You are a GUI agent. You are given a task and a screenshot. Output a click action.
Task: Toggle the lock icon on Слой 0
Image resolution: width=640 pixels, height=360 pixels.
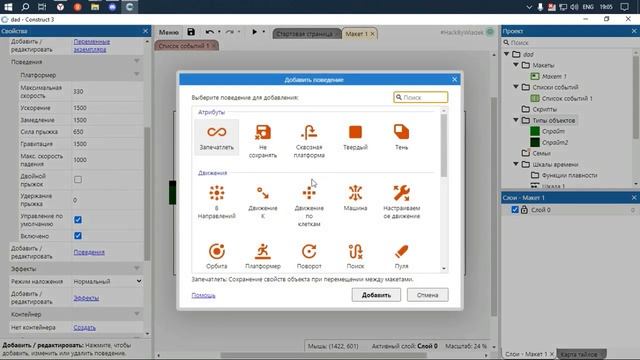[x=524, y=210]
